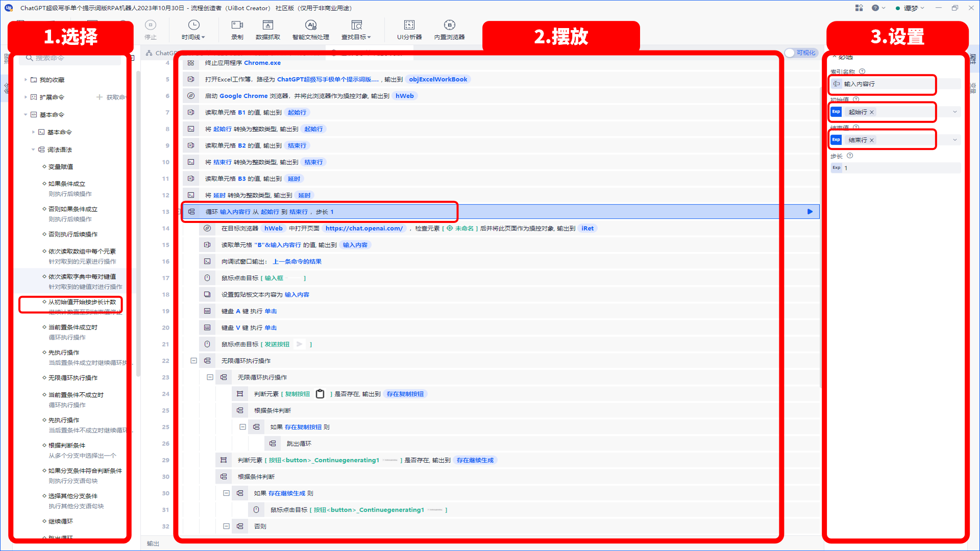
Task: Remove the 结束行 variable tag
Action: pos(872,140)
